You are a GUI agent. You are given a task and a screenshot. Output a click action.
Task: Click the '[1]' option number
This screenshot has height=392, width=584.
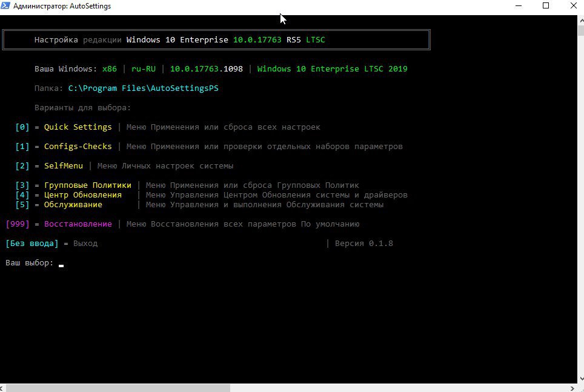(22, 147)
